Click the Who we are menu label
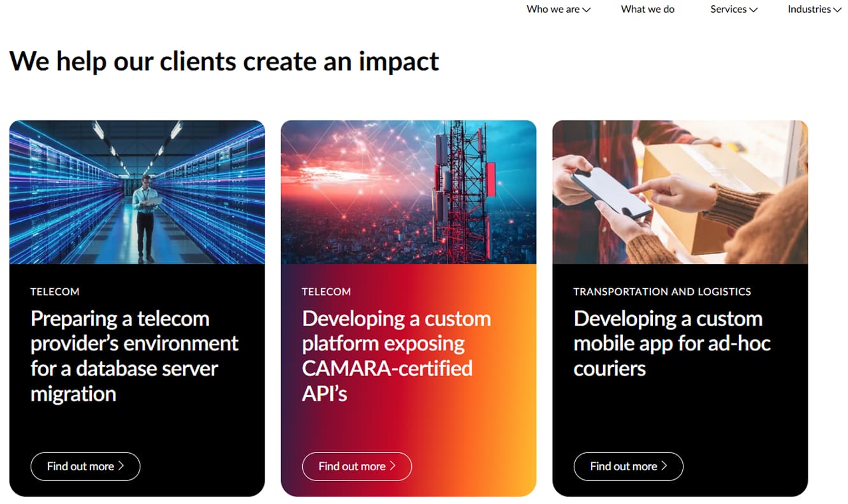Viewport: 848px width, 504px height. point(553,9)
